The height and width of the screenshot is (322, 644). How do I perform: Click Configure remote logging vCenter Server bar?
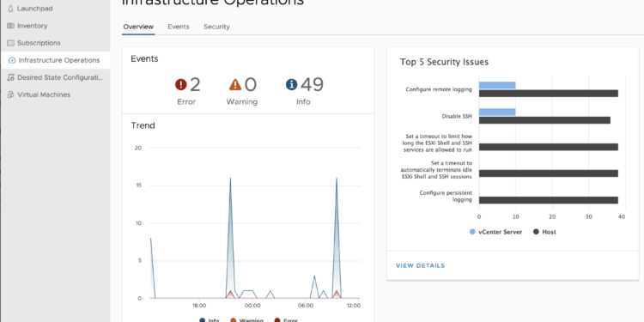pyautogui.click(x=497, y=85)
